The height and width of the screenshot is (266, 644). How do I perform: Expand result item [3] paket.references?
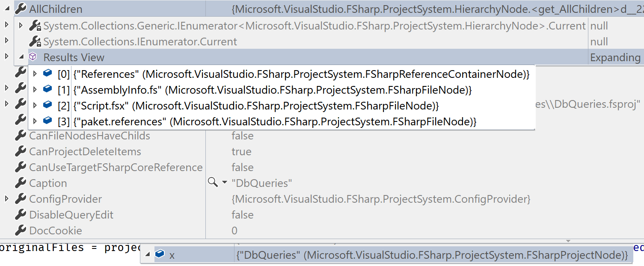(x=36, y=121)
